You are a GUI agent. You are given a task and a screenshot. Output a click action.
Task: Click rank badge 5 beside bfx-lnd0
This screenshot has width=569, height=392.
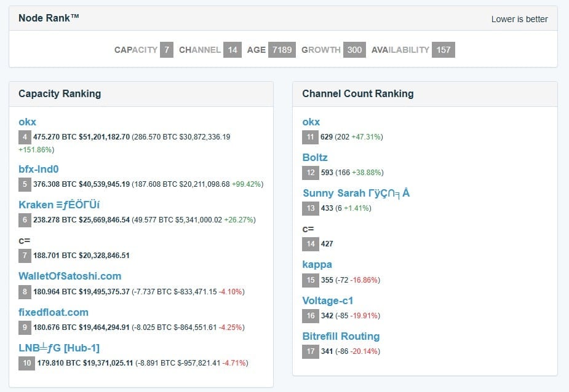click(x=25, y=184)
